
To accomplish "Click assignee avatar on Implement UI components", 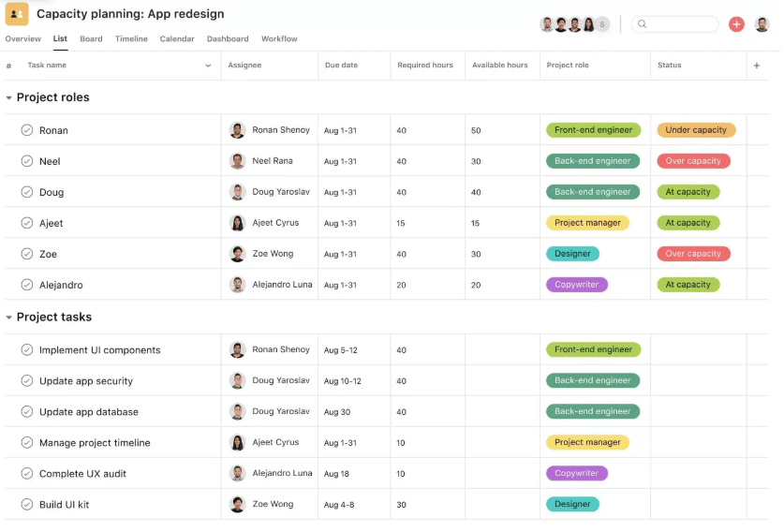I will (x=237, y=350).
